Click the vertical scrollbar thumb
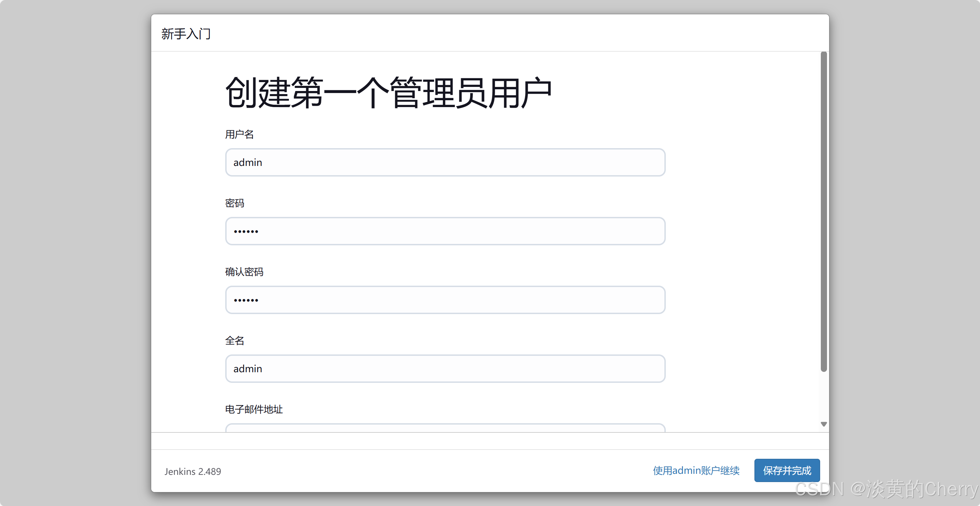The image size is (980, 506). (x=824, y=211)
